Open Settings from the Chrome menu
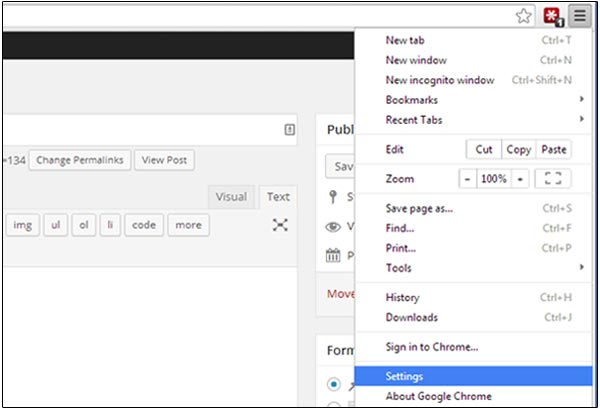This screenshot has width=600, height=409. [404, 376]
